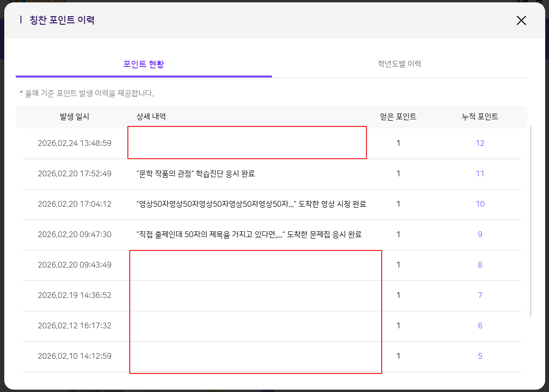Click the 영상50자 도착한 영상 시청 완료 entry
Screen dimensions: 549x392
pyautogui.click(x=251, y=204)
